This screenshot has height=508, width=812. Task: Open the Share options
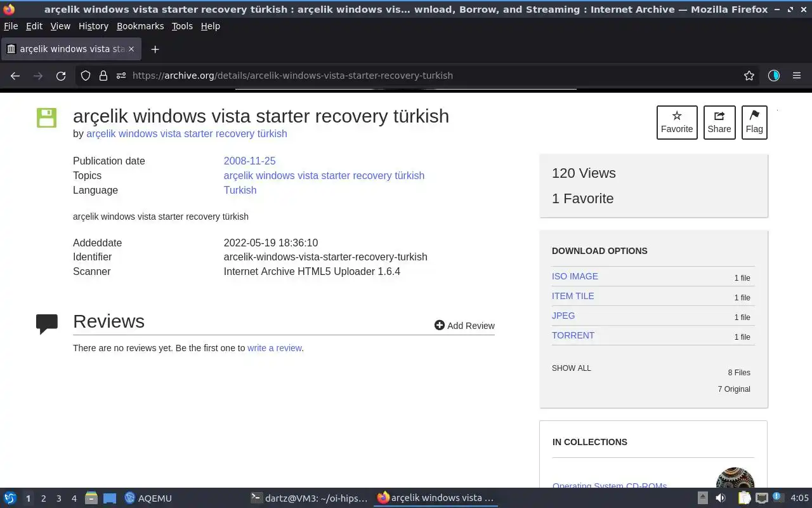pyautogui.click(x=719, y=122)
